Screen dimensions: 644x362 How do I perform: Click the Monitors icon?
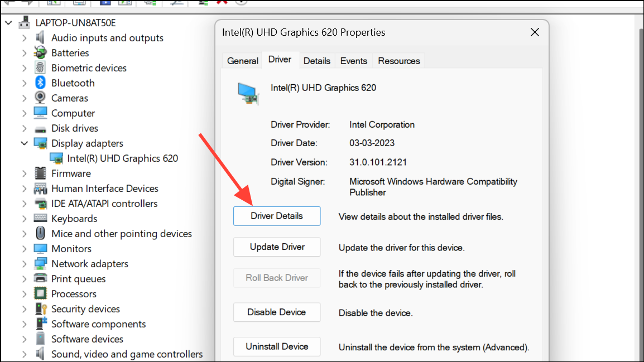tap(40, 249)
